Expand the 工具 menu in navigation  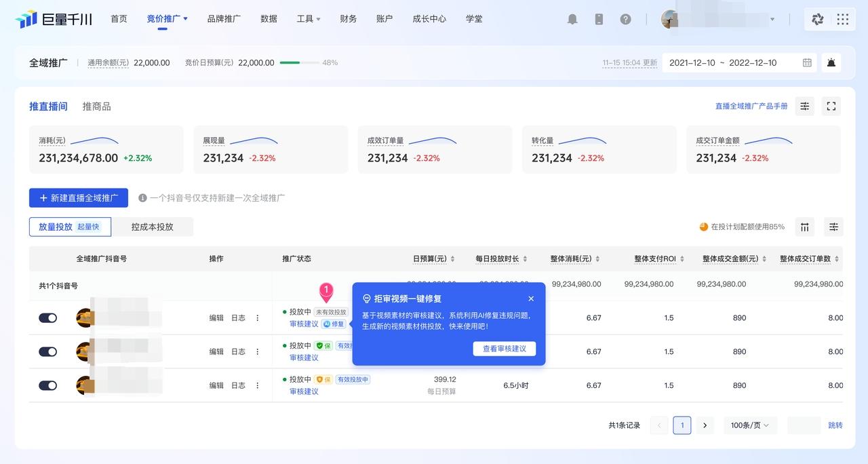pyautogui.click(x=309, y=19)
